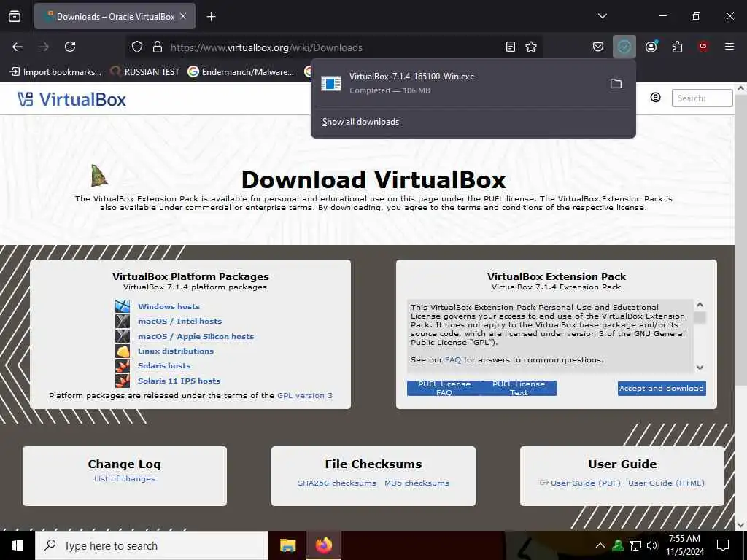The image size is (747, 560).
Task: Show downloaded file in folder
Action: tap(616, 84)
